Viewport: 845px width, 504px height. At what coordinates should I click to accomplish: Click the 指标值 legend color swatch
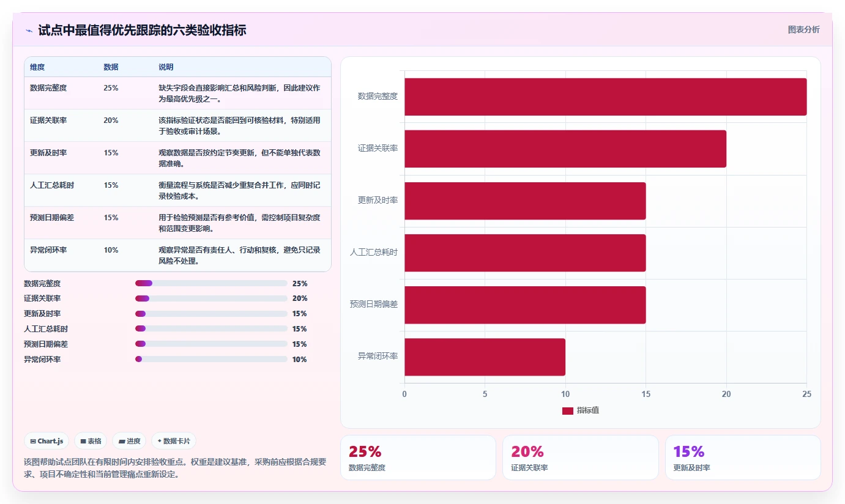click(x=567, y=410)
